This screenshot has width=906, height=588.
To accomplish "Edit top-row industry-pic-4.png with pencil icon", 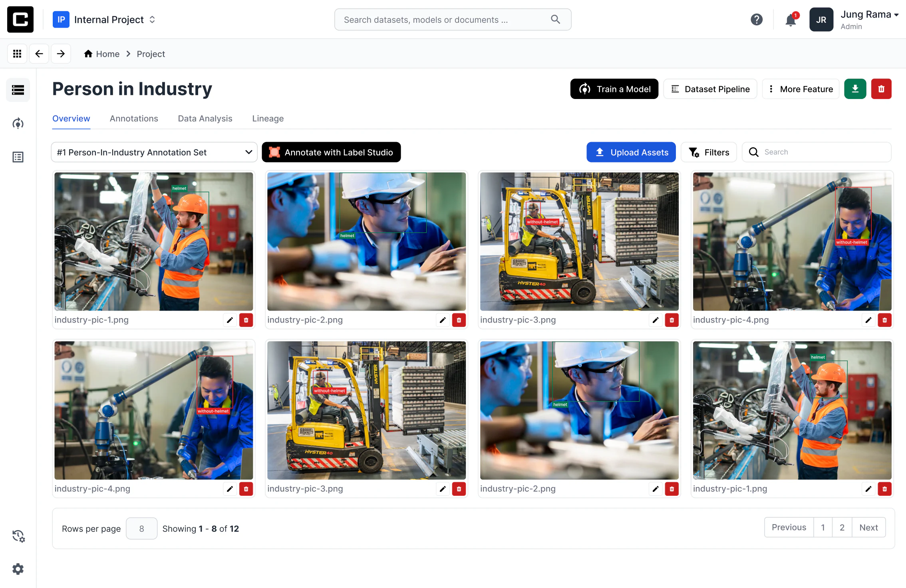I will pos(869,320).
